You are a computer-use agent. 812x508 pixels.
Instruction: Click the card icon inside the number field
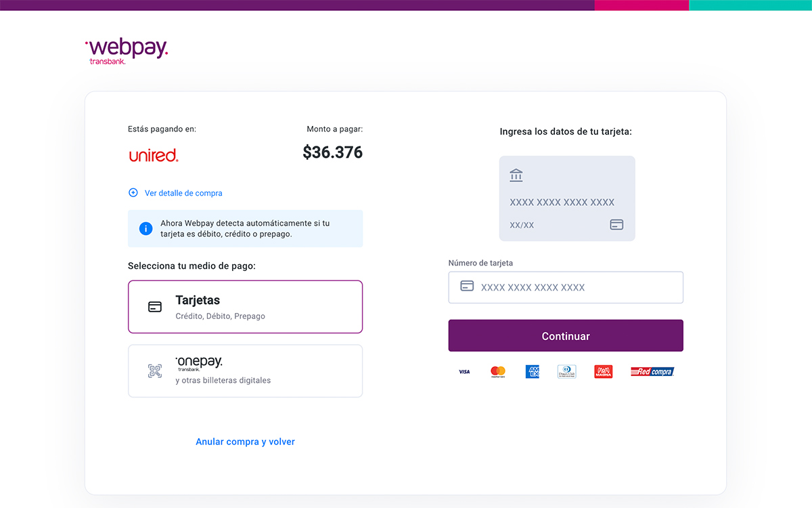pos(466,287)
